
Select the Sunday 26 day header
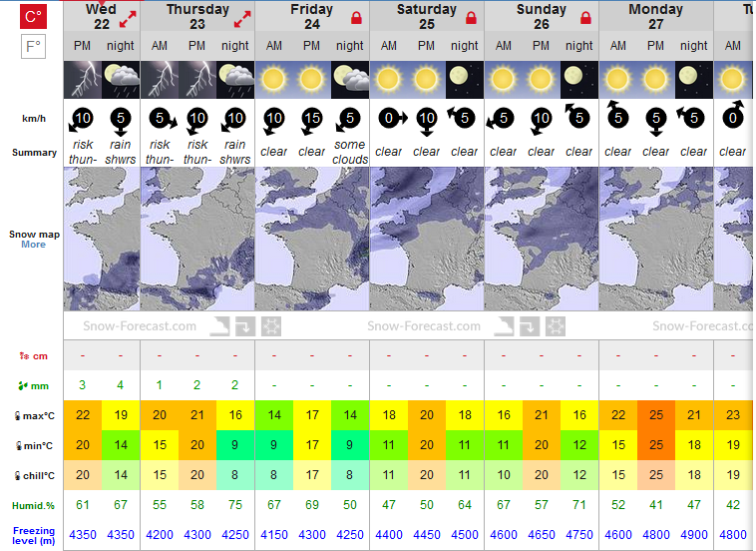pos(542,17)
